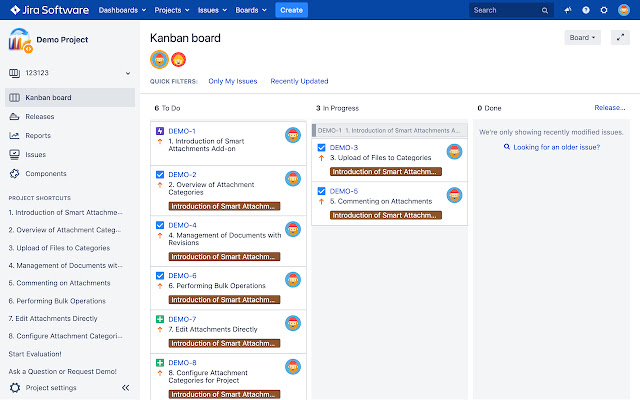The height and width of the screenshot is (400, 640).
Task: Open 'Ask a Question or Request Demo!' shortcut
Action: [62, 371]
